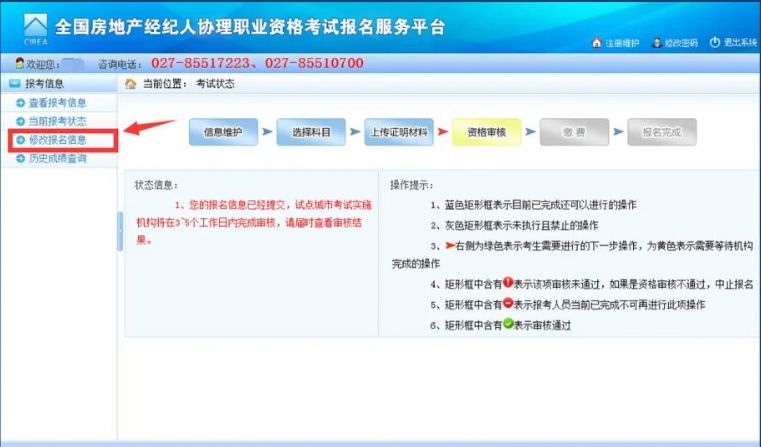Click the red arrow icon in tip 3
The image size is (761, 447).
tap(449, 246)
